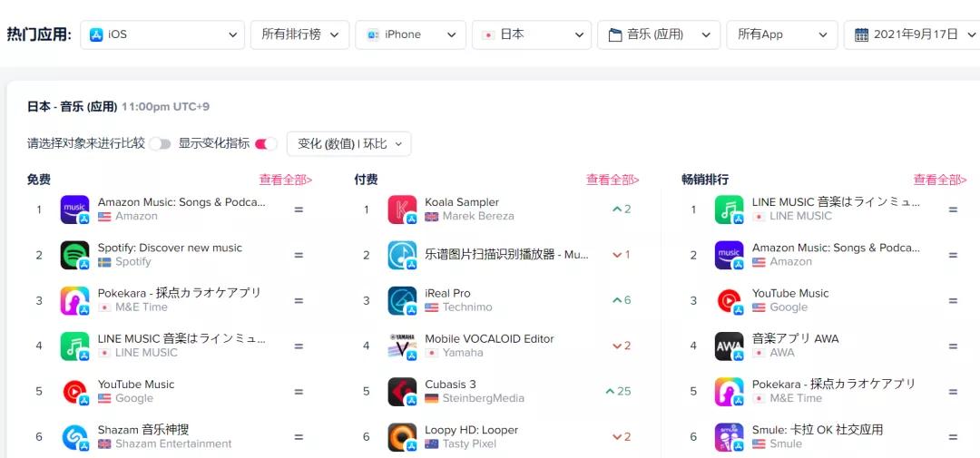Image resolution: width=980 pixels, height=458 pixels.
Task: Open Loopy HD: Looper name link
Action: pyautogui.click(x=471, y=430)
